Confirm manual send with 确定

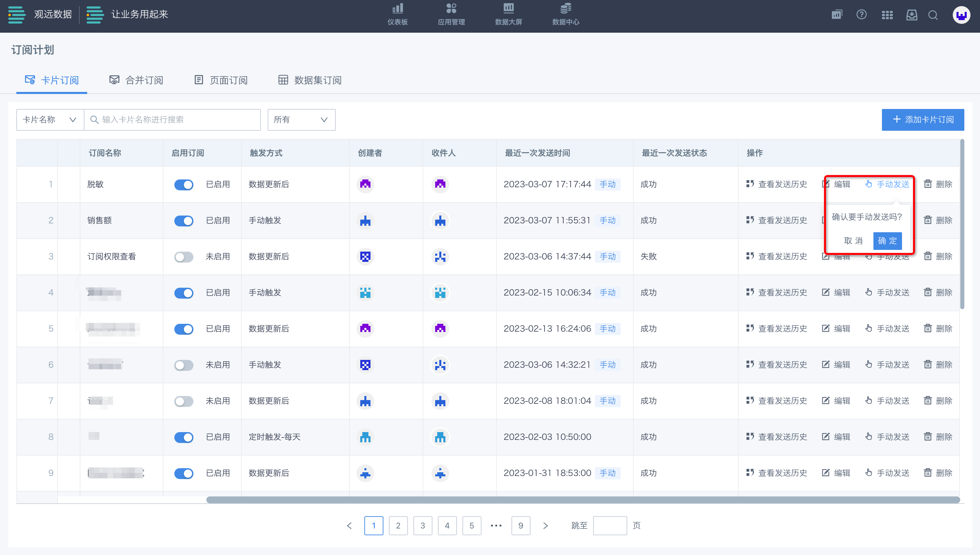(887, 241)
